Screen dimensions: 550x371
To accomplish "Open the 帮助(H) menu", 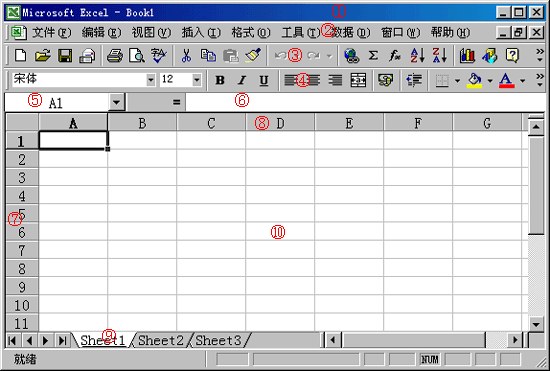I will click(450, 33).
